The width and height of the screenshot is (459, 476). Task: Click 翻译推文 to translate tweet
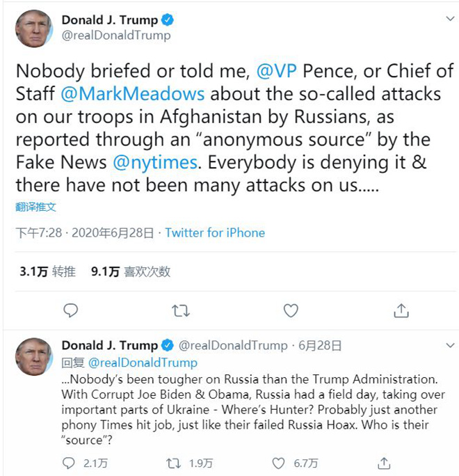click(x=36, y=207)
